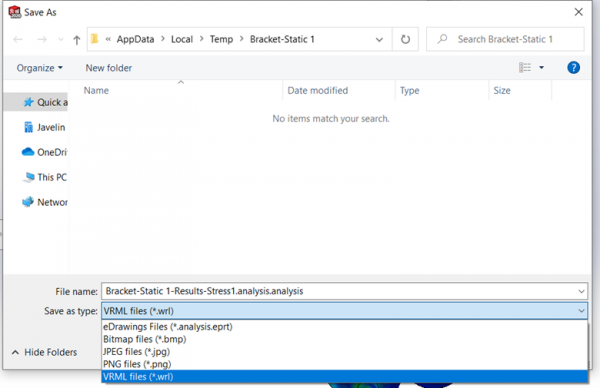This screenshot has height=388, width=600.
Task: Expand the address bar history dropdown
Action: [379, 39]
